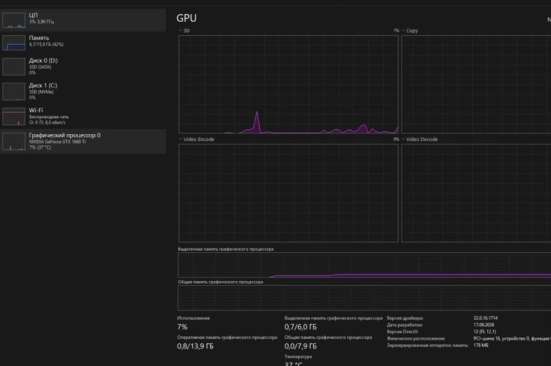Expand the Video Decode engine dropdown
Image resolution: width=551 pixels, height=366 pixels.
click(x=420, y=139)
